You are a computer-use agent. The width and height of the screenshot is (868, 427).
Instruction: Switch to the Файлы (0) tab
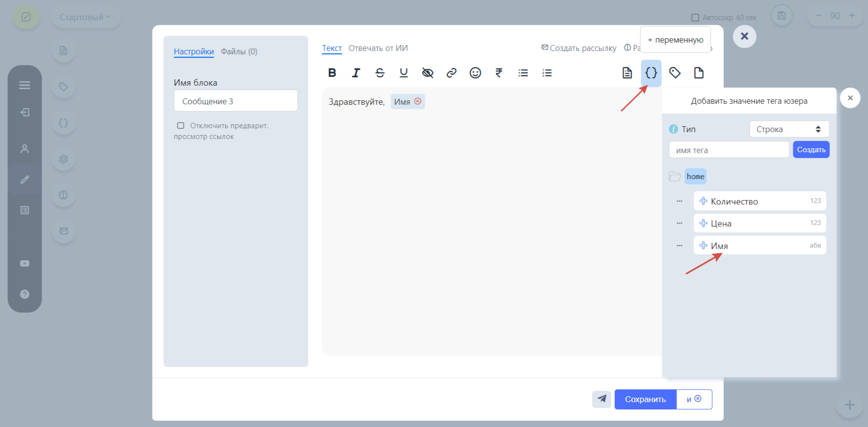coord(239,51)
